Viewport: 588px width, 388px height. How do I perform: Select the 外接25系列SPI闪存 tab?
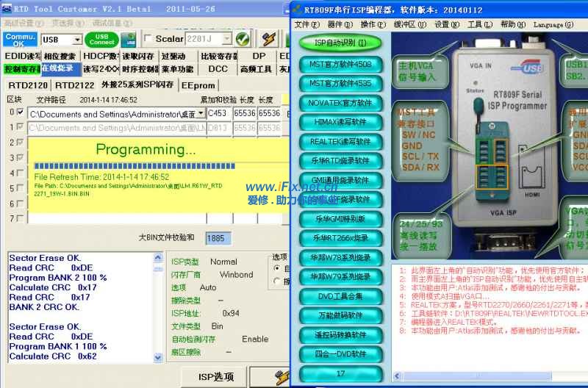click(137, 85)
